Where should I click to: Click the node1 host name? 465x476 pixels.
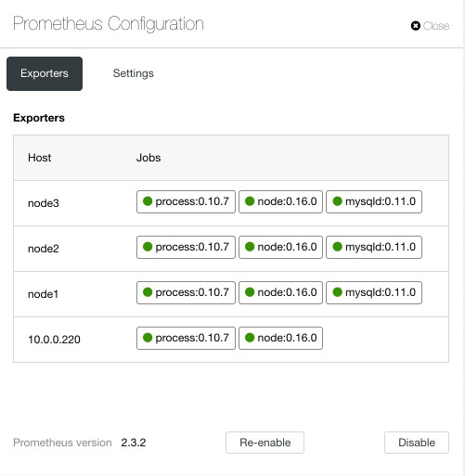pos(43,294)
